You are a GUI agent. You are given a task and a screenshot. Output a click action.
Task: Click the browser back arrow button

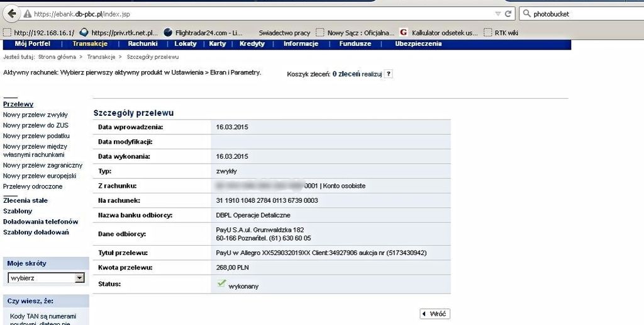[x=11, y=13]
